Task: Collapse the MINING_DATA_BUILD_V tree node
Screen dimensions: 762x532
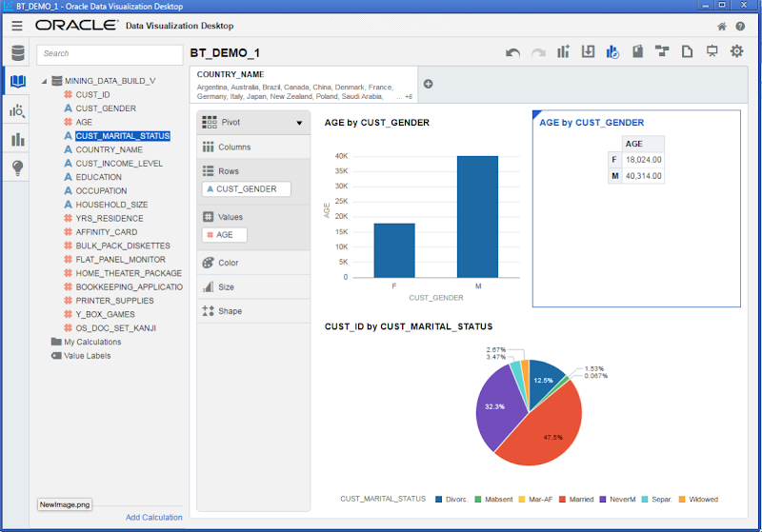Action: click(44, 81)
